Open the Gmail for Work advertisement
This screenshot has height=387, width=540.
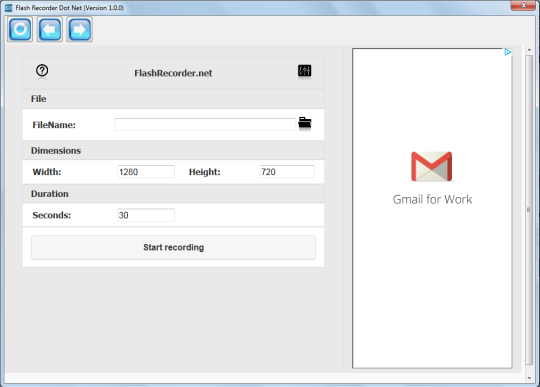pos(432,208)
